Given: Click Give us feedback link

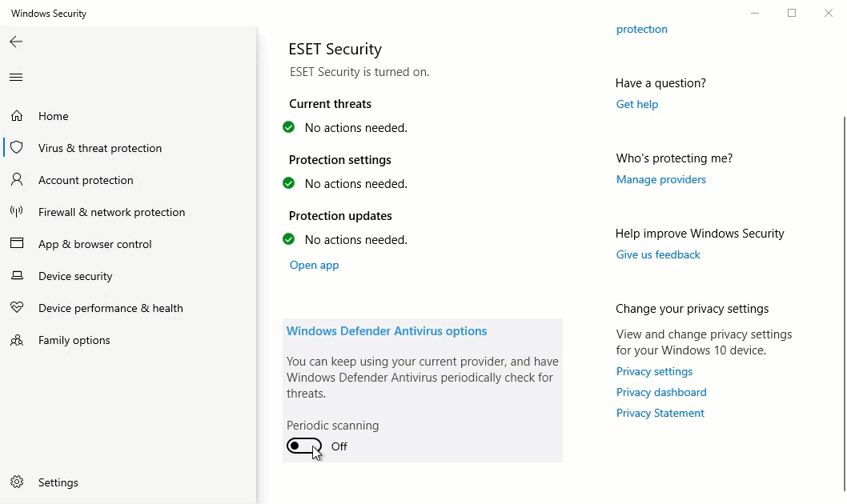Looking at the screenshot, I should click(x=658, y=254).
